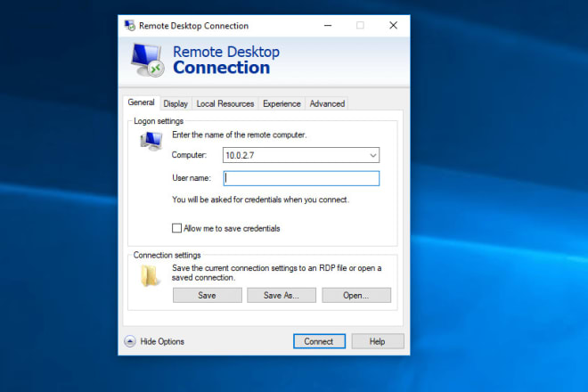588x392 pixels.
Task: Click the large Remote Desktop Connection banner icon
Action: point(147,60)
